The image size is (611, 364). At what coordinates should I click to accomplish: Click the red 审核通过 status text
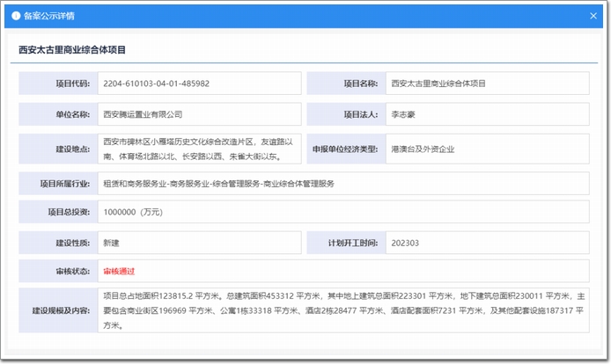click(x=119, y=271)
